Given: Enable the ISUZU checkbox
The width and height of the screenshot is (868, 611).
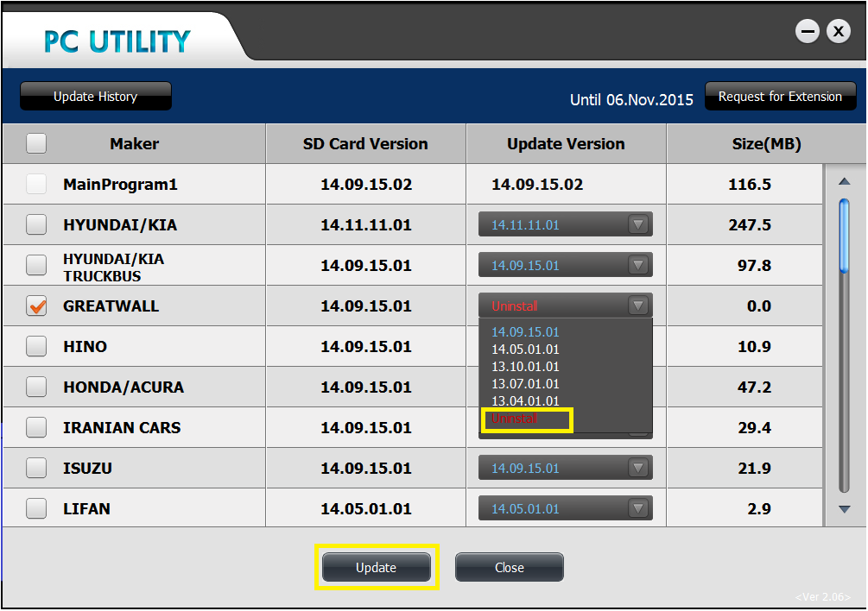Looking at the screenshot, I should [x=36, y=469].
